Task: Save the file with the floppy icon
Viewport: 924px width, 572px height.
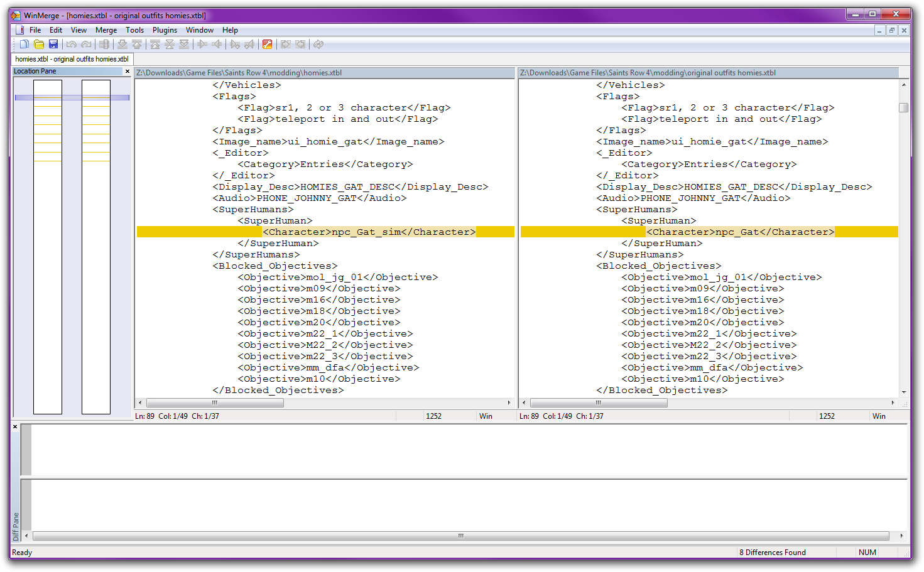Action: 53,44
